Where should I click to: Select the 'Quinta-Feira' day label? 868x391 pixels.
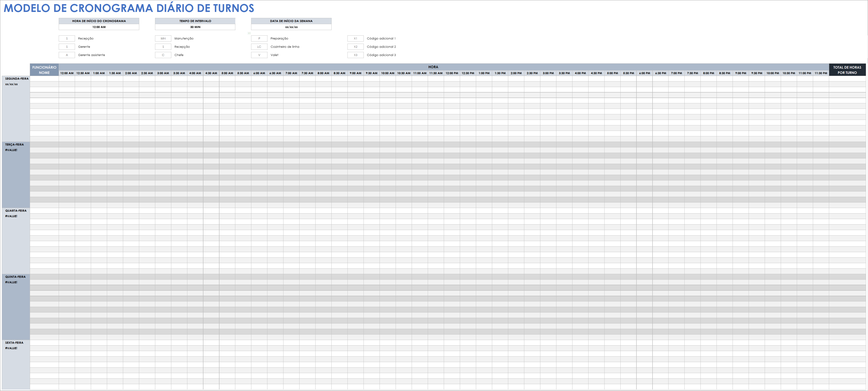click(15, 277)
